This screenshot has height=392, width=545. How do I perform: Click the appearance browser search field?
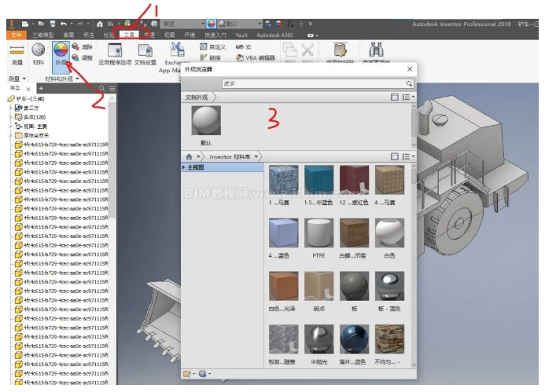(315, 82)
